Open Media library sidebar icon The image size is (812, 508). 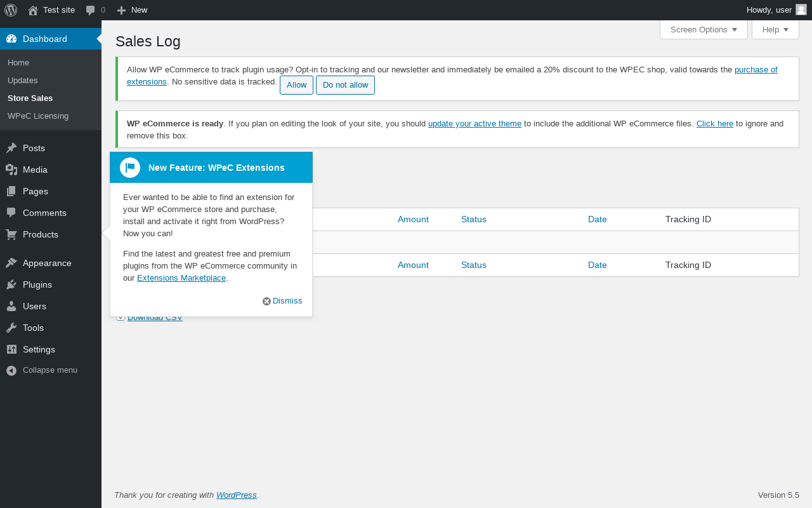[11, 170]
